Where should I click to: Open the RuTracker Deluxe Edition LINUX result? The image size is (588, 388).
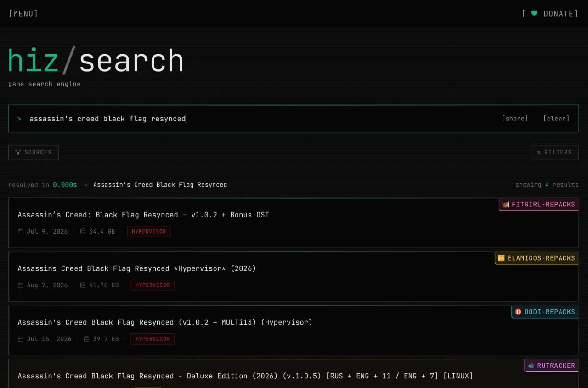click(293, 374)
